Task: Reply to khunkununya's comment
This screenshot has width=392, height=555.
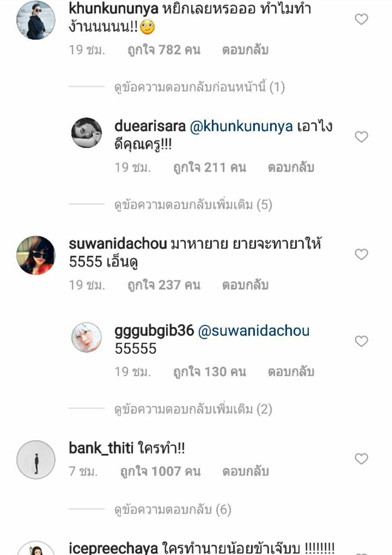Action: click(x=245, y=50)
